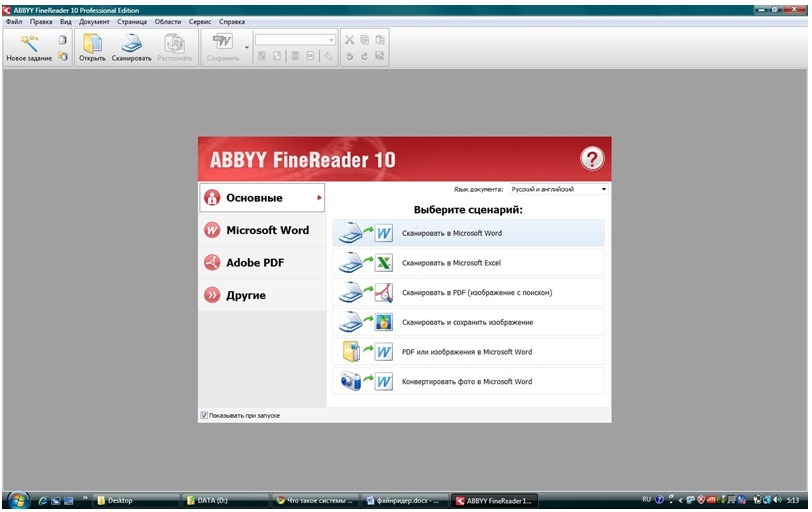The width and height of the screenshot is (812, 512).
Task: Pick Конвертировать фото в Microsoft Word
Action: (468, 382)
